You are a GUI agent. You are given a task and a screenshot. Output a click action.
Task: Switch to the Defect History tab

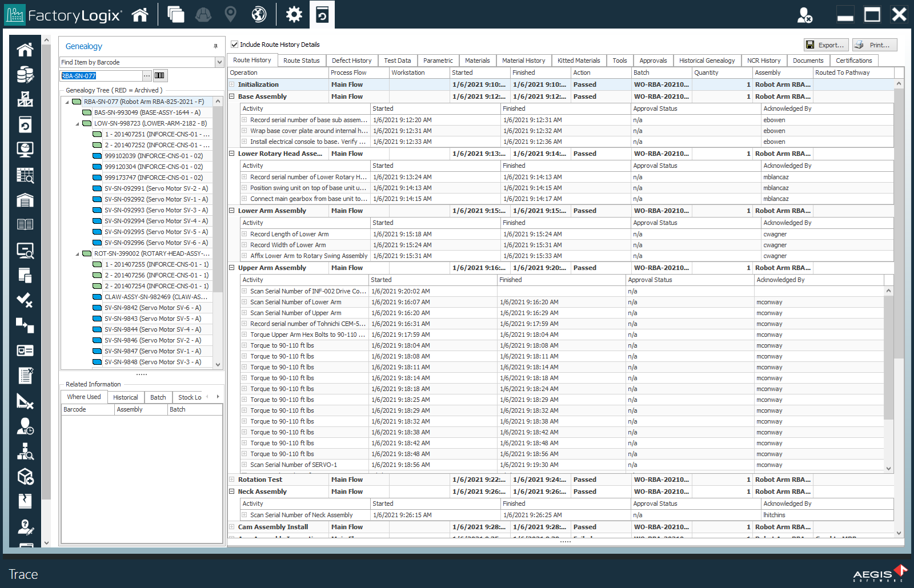[x=352, y=60]
